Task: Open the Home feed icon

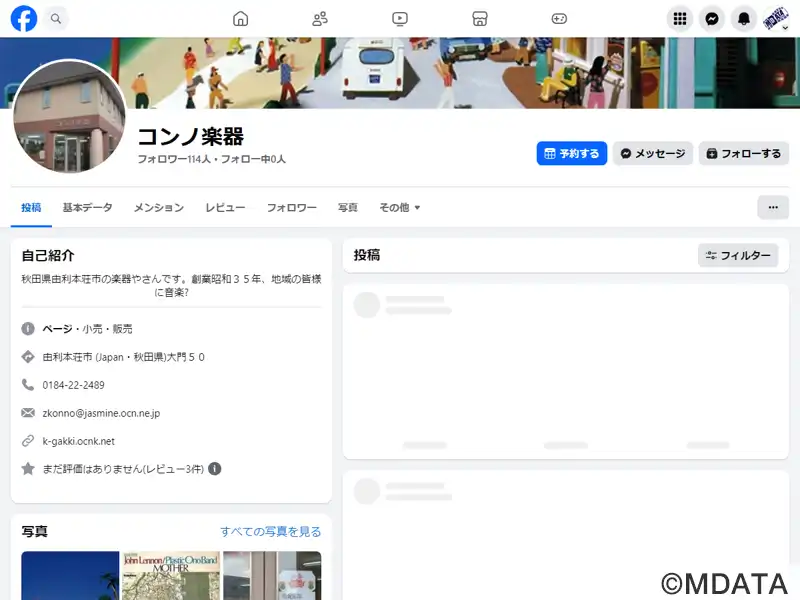Action: click(240, 19)
